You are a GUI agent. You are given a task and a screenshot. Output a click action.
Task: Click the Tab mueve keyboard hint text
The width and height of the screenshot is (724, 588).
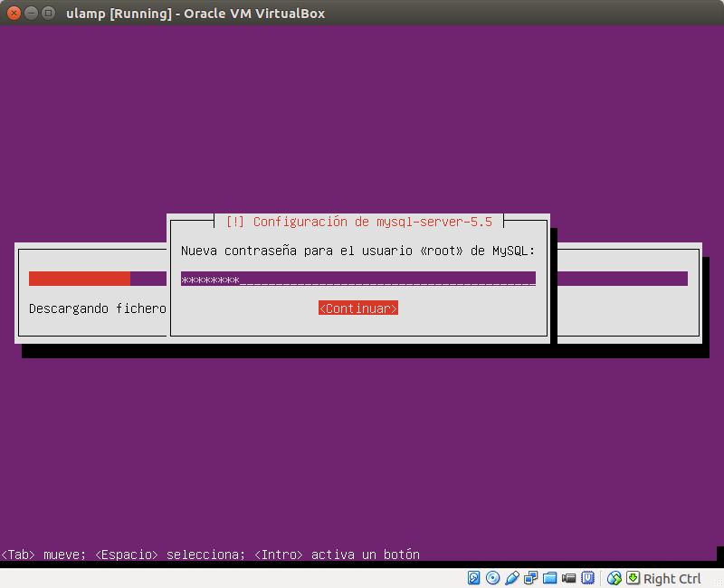pos(210,555)
